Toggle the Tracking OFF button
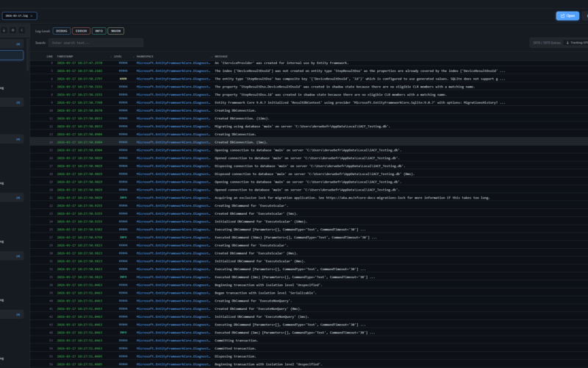This screenshot has width=588, height=368. point(576,43)
